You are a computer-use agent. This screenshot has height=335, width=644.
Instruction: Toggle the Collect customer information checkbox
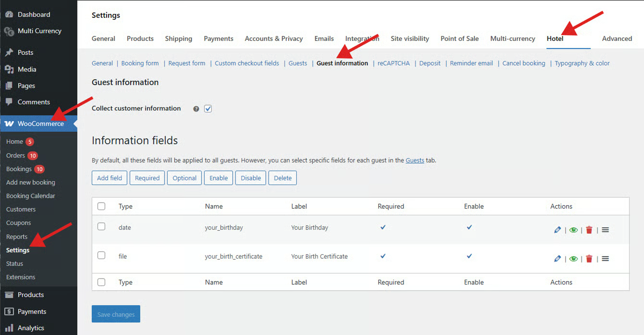coord(208,109)
